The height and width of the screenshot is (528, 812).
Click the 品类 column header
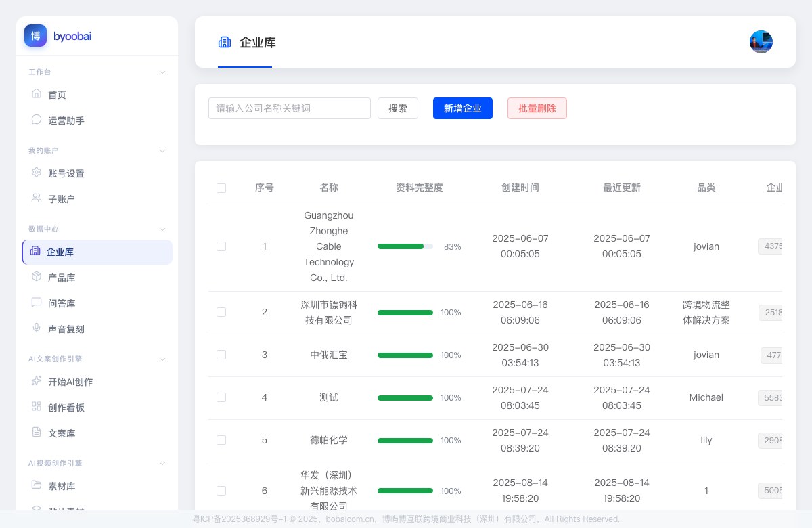pyautogui.click(x=706, y=188)
